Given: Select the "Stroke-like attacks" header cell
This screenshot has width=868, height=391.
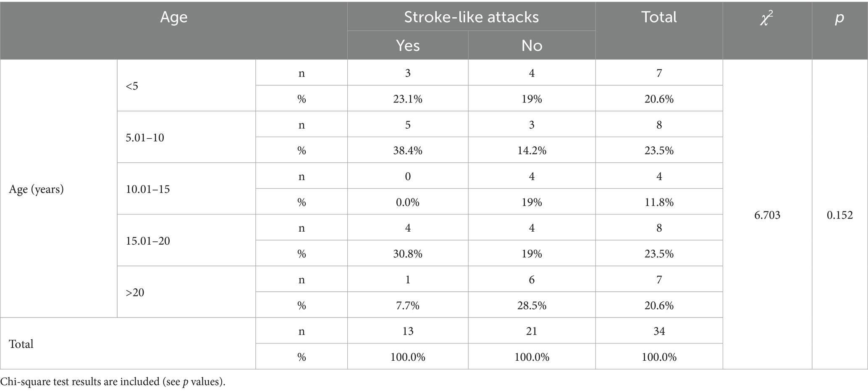Looking at the screenshot, I should [471, 17].
